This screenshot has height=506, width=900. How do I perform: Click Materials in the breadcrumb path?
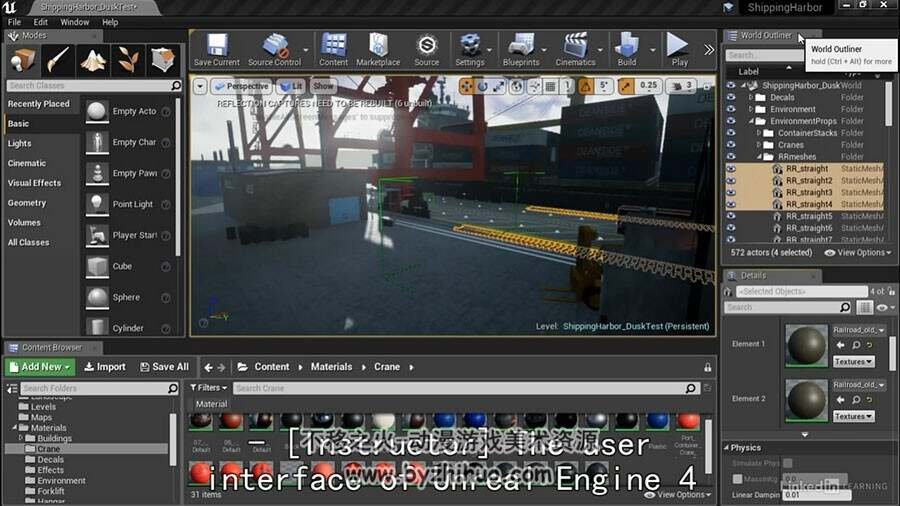pos(331,367)
